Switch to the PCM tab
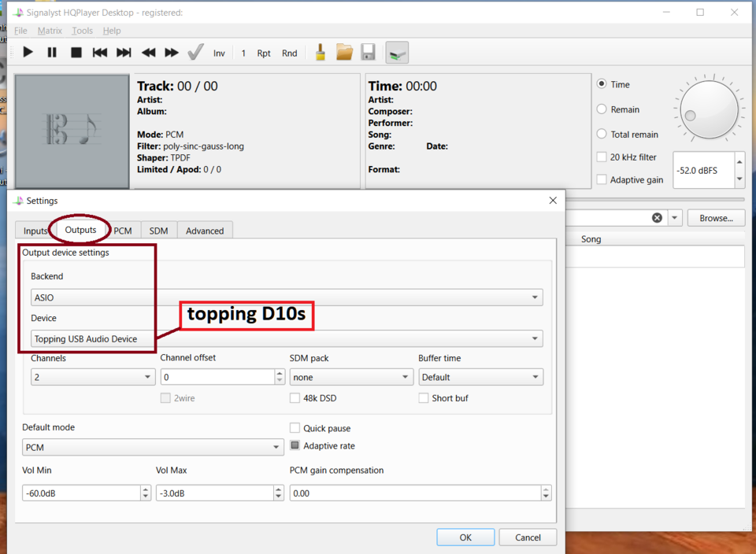 tap(123, 231)
